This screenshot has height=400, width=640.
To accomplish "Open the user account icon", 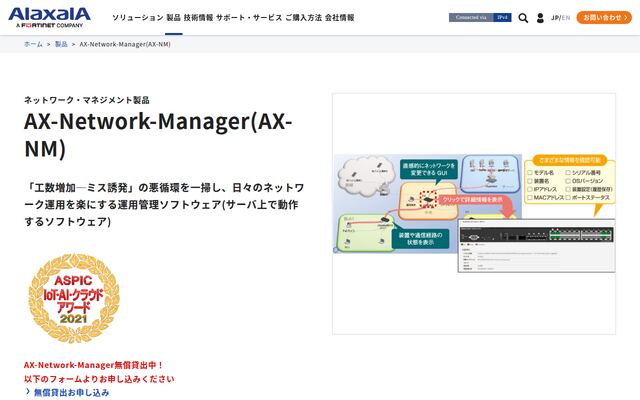I will (x=540, y=18).
